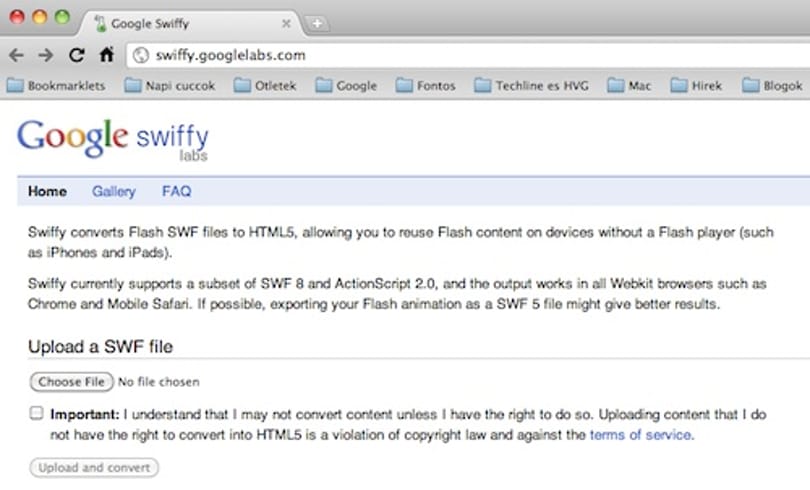Open the Bookmarklets bookmark folder
The height and width of the screenshot is (490, 810).
point(56,86)
